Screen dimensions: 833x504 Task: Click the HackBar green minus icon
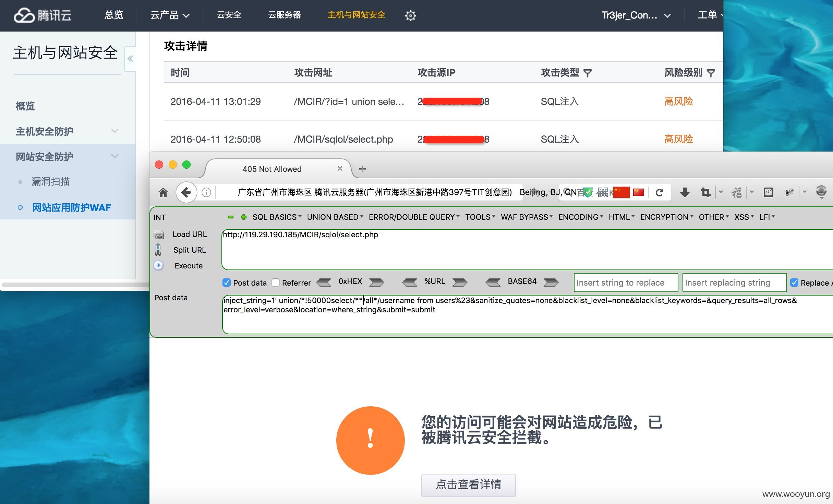[231, 217]
